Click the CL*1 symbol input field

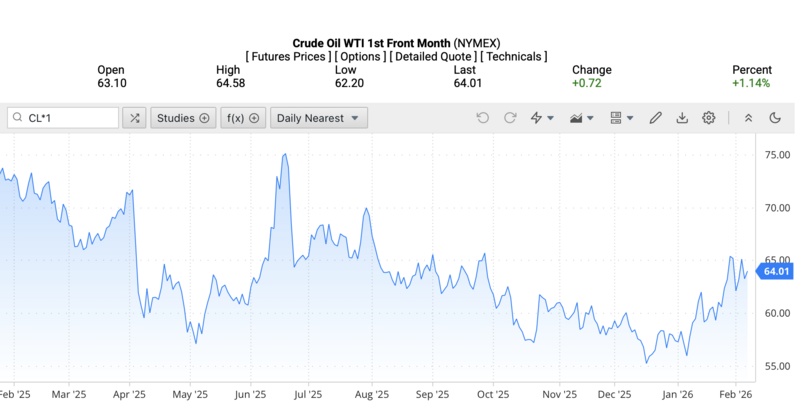(x=70, y=118)
